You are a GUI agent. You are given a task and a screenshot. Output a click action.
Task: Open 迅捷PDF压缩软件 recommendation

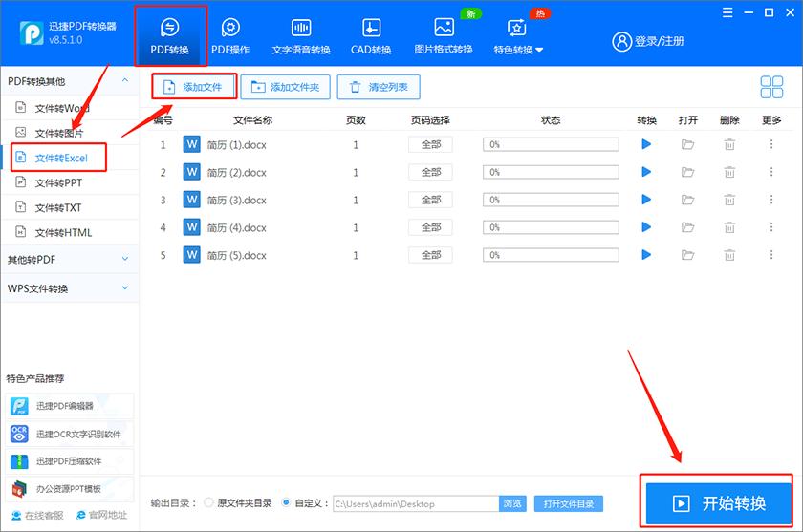coord(70,461)
